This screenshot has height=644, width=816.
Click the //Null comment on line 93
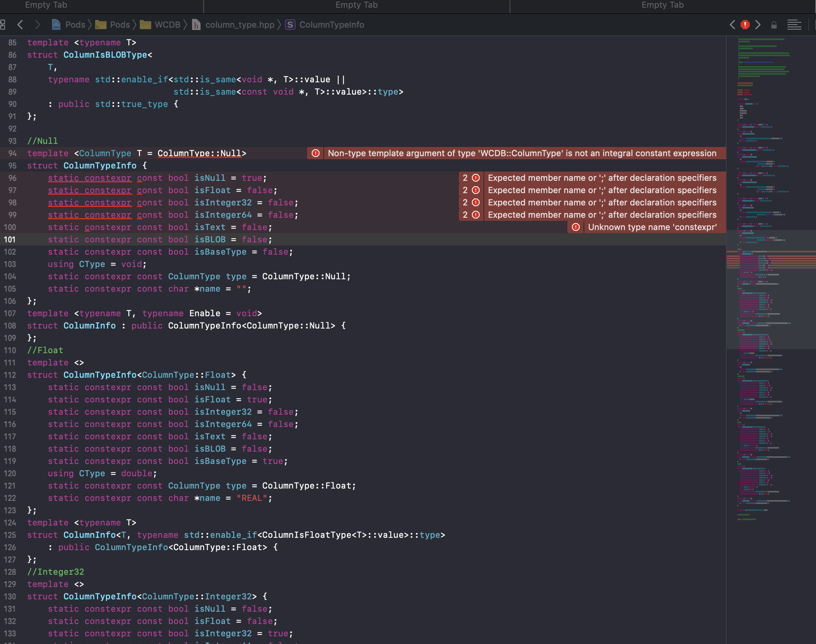pos(42,141)
